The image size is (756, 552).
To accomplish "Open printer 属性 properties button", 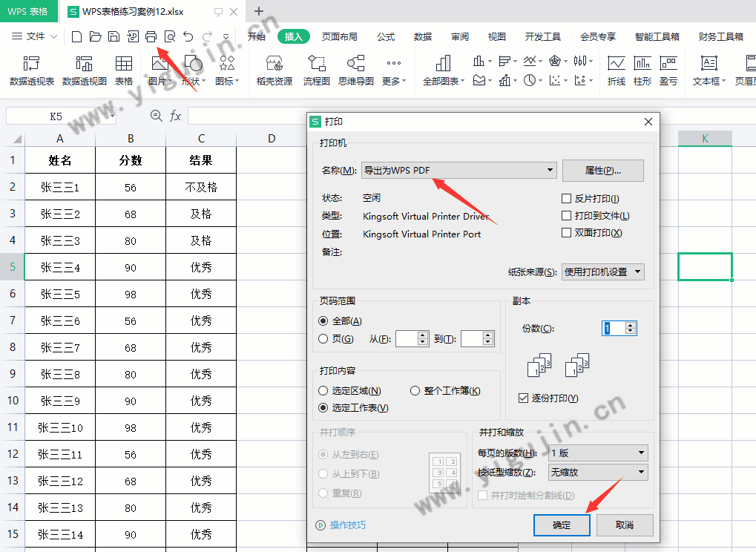I will pos(602,171).
